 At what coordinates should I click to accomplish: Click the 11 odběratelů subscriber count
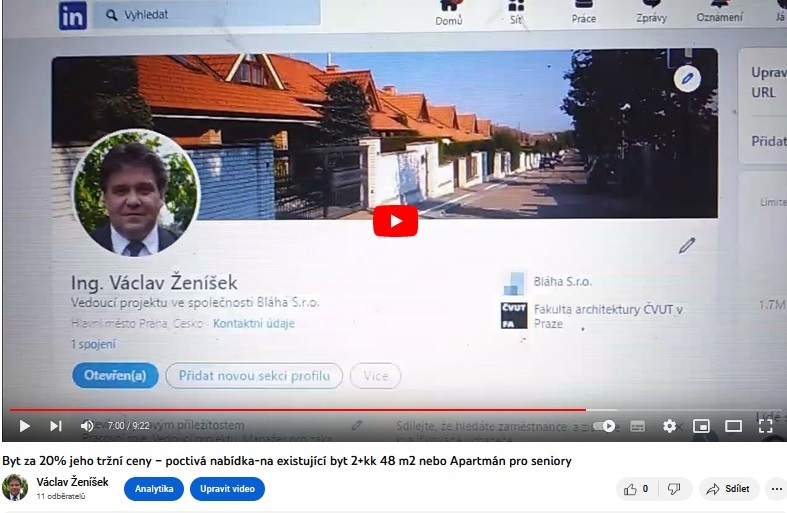tap(61, 496)
